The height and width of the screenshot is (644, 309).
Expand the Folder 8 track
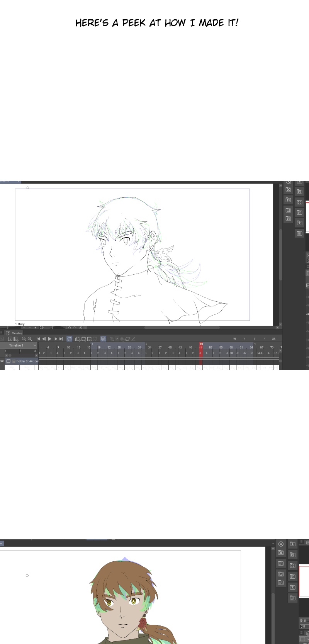(x=14, y=361)
